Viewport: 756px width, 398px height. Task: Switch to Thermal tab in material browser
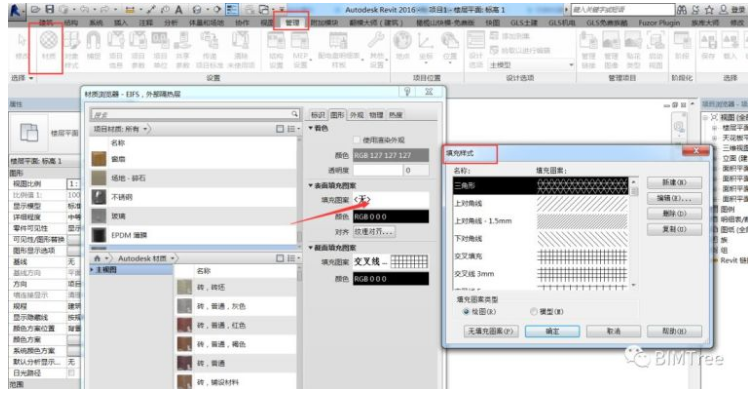395,115
